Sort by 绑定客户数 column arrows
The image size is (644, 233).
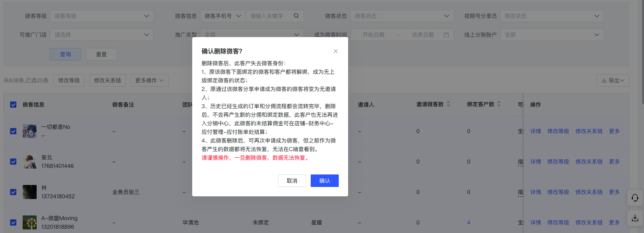tap(499, 104)
